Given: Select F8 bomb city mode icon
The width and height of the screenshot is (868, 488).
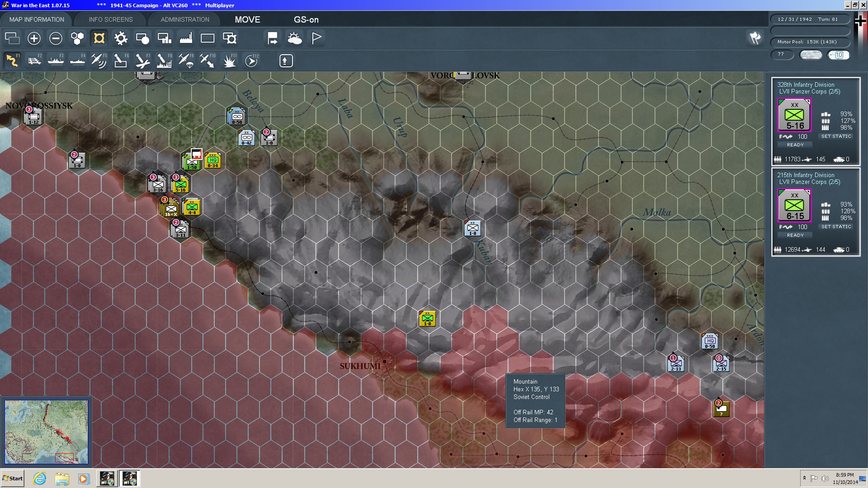Looking at the screenshot, I should pos(164,61).
